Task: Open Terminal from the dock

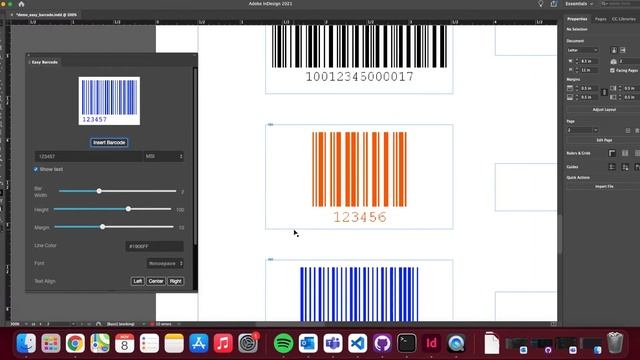Action: click(407, 343)
